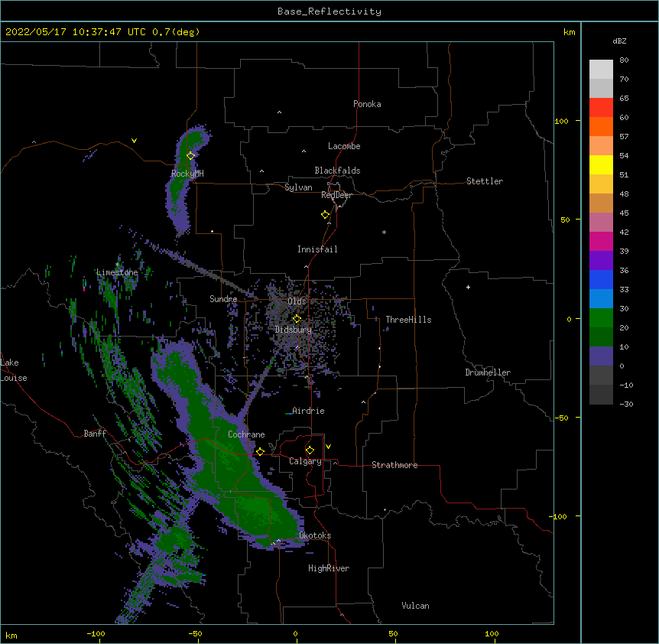
Task: Pick the light gray 70-80 dBZ swatch
Action: point(601,70)
